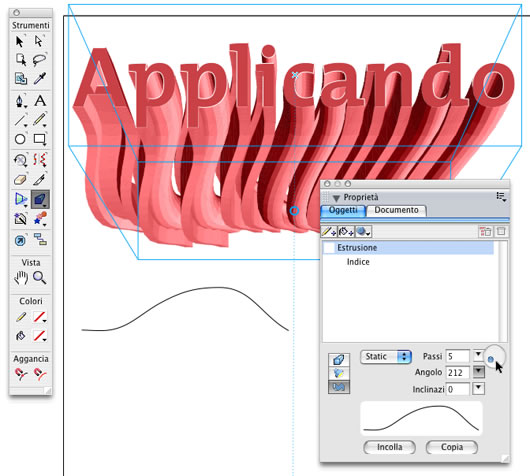530x476 pixels.
Task: Switch to the Oggetti tab
Action: 343,210
